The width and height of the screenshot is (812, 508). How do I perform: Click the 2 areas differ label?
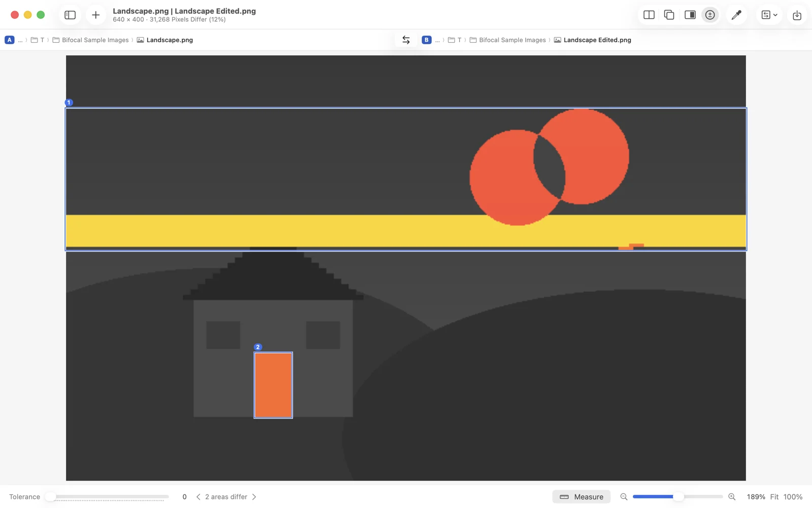point(226,497)
